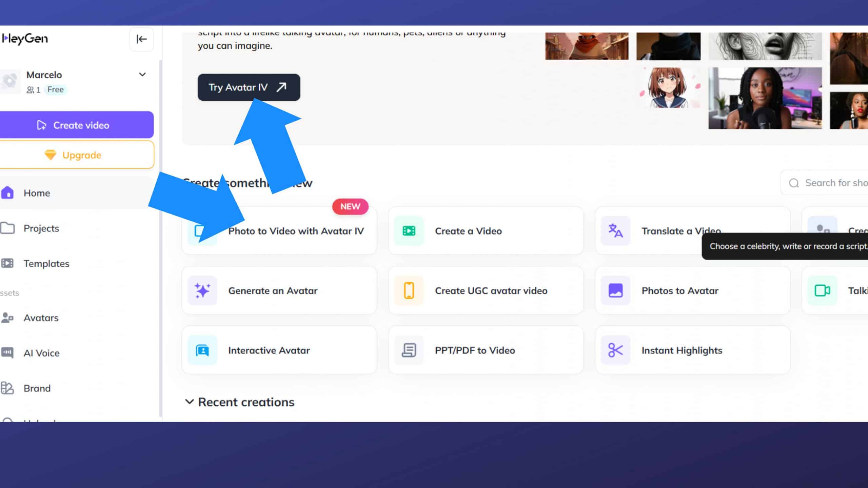
Task: Click the Create a Video film icon
Action: [409, 231]
